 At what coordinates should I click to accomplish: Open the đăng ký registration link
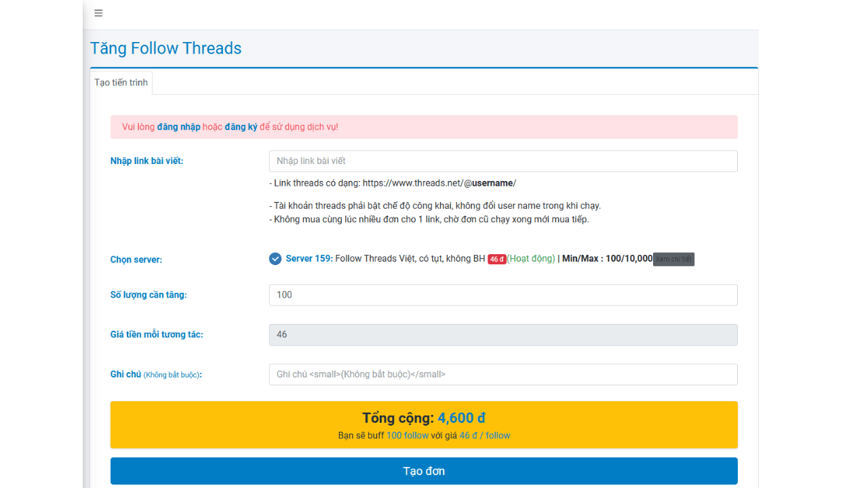click(241, 127)
